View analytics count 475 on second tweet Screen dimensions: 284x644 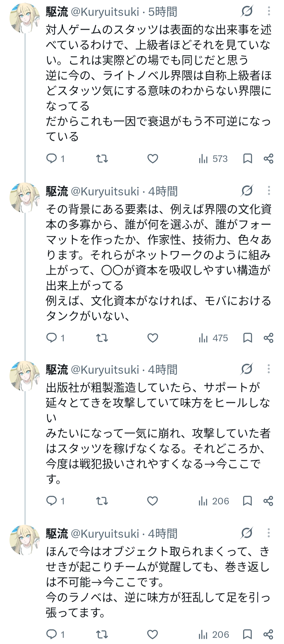213,338
